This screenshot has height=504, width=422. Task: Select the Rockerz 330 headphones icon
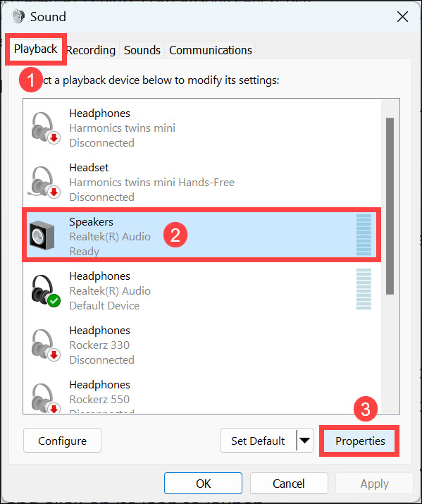click(x=45, y=345)
